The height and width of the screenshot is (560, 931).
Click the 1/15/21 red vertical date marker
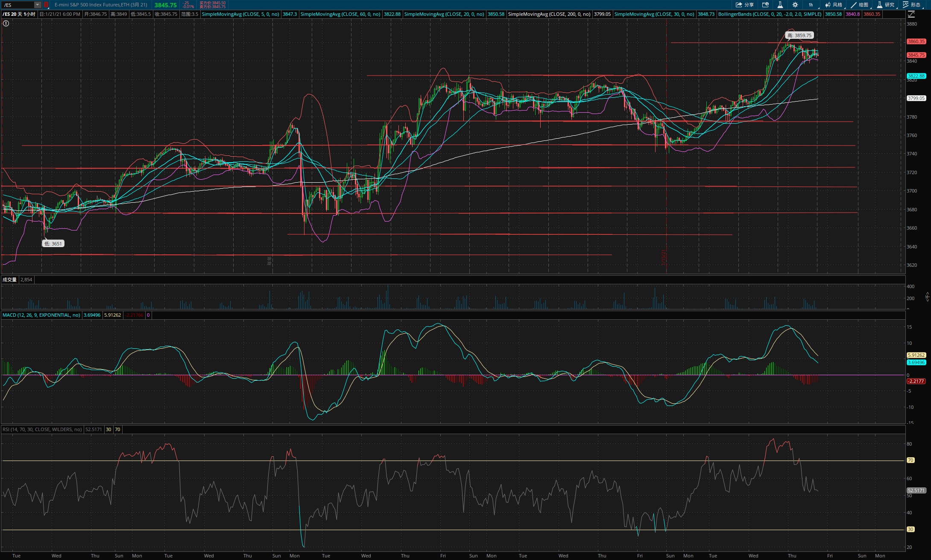[664, 257]
